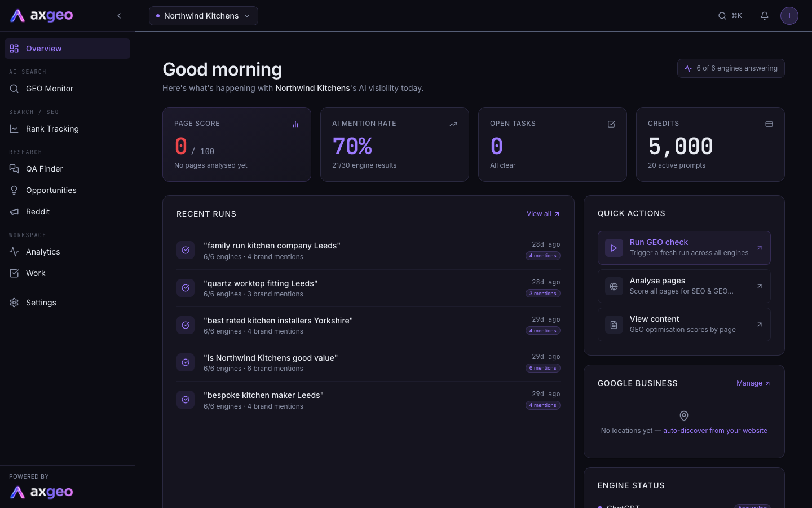
Task: Click the document icon for View content
Action: 614,325
